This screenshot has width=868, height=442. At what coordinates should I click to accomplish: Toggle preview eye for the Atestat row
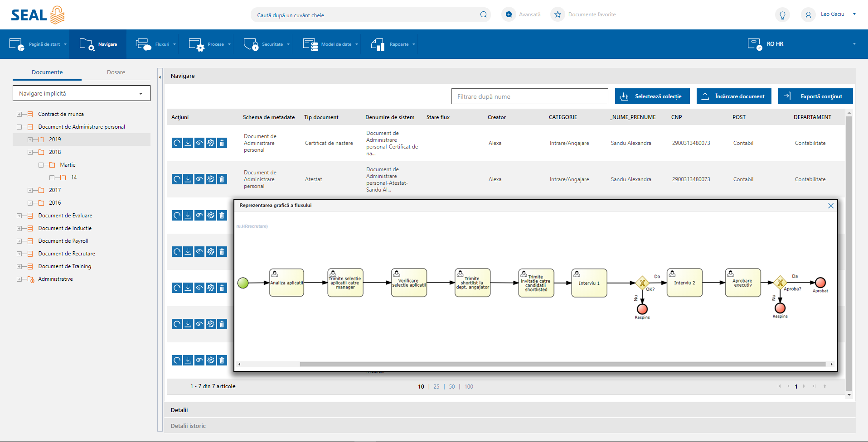tap(199, 179)
